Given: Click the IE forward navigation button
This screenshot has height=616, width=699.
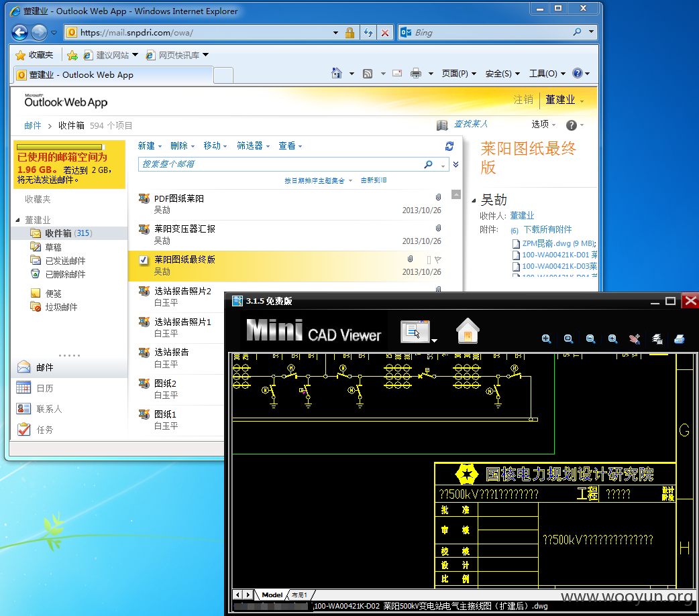Looking at the screenshot, I should [39, 33].
